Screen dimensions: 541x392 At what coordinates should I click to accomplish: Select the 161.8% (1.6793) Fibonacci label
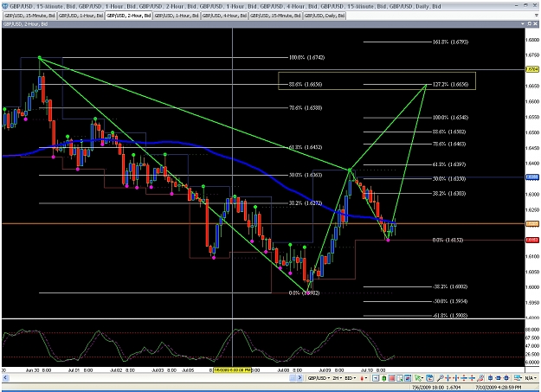tap(451, 42)
